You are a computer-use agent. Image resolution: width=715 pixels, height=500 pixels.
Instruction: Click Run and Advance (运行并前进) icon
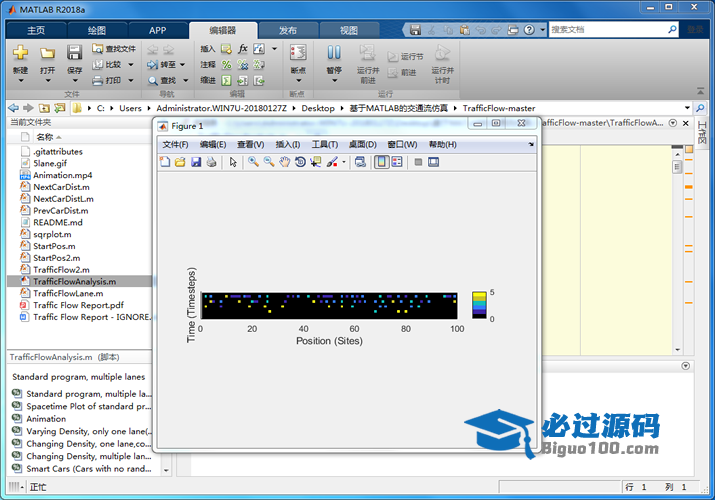[x=368, y=52]
